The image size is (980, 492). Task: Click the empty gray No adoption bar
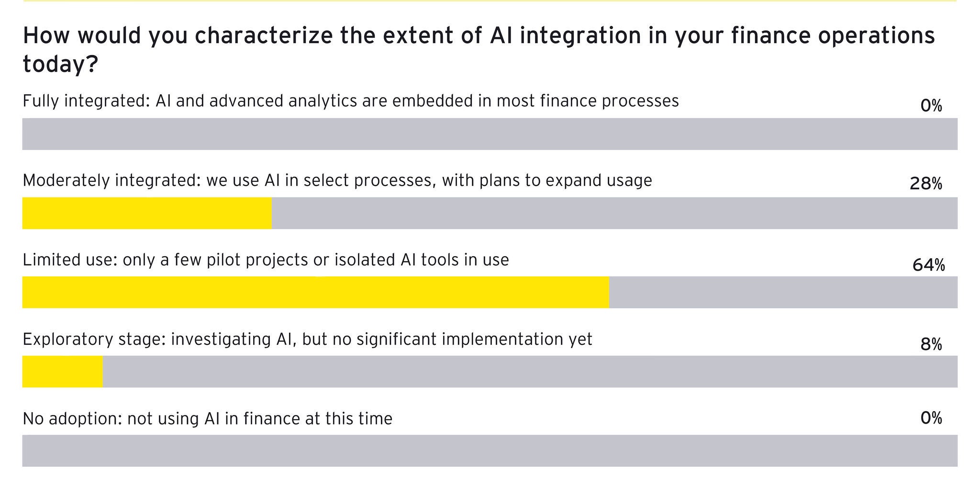click(490, 450)
